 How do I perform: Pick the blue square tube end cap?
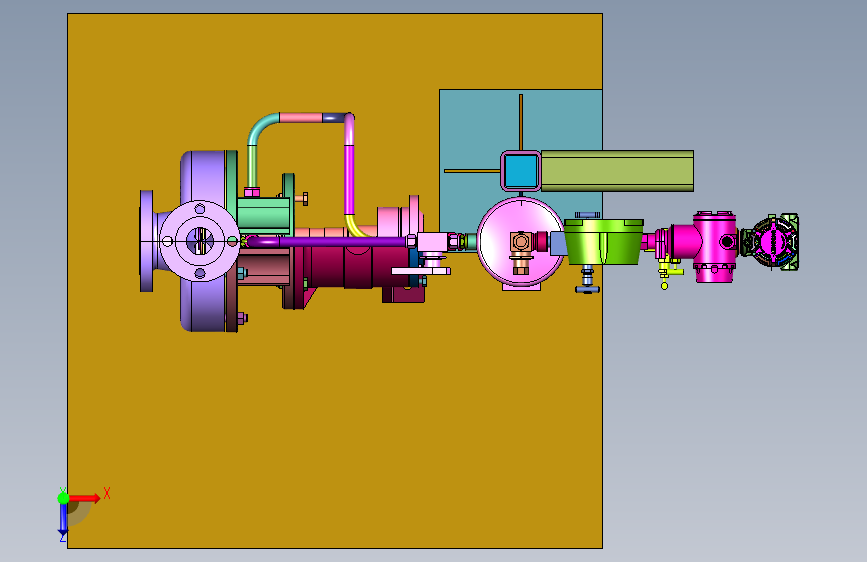[521, 171]
